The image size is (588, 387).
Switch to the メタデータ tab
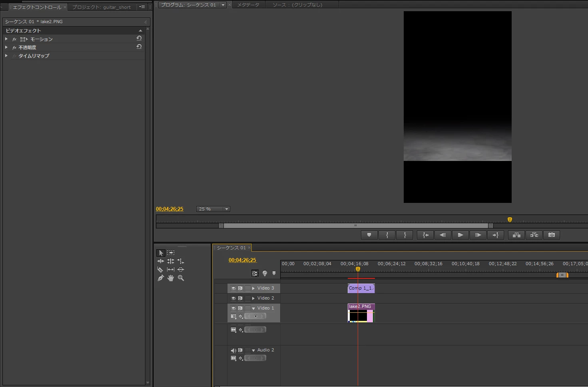click(x=248, y=5)
